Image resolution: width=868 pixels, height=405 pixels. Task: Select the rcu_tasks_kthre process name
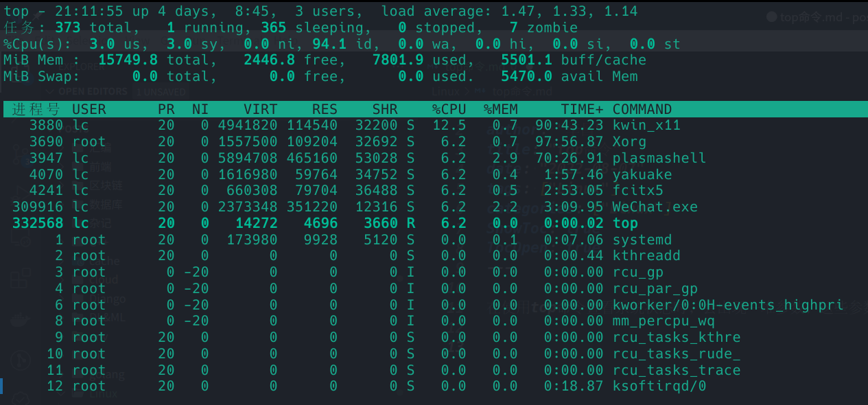[677, 337]
